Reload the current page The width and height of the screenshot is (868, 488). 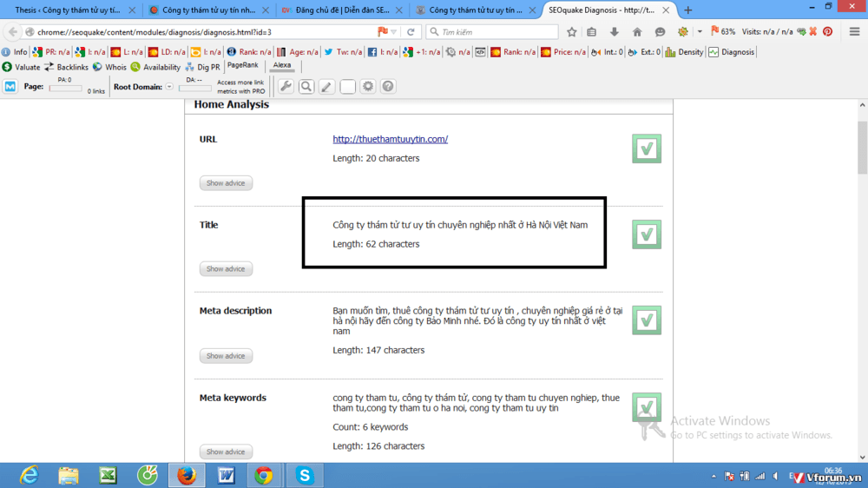pyautogui.click(x=411, y=32)
